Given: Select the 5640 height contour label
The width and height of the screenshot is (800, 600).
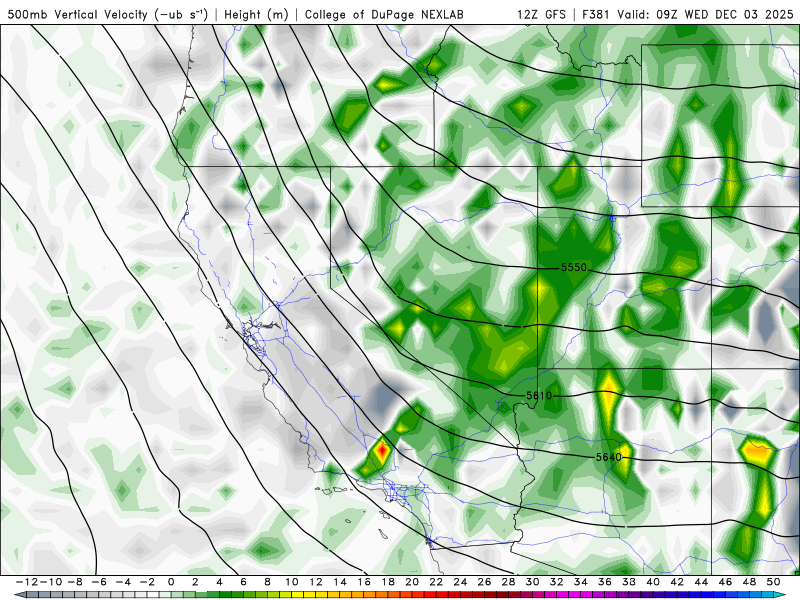Looking at the screenshot, I should point(609,457).
